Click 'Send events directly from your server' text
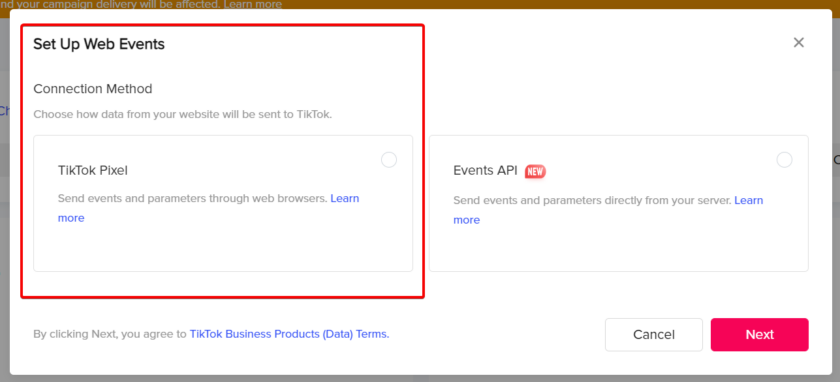Screen dimensions: 840x382 [592, 200]
